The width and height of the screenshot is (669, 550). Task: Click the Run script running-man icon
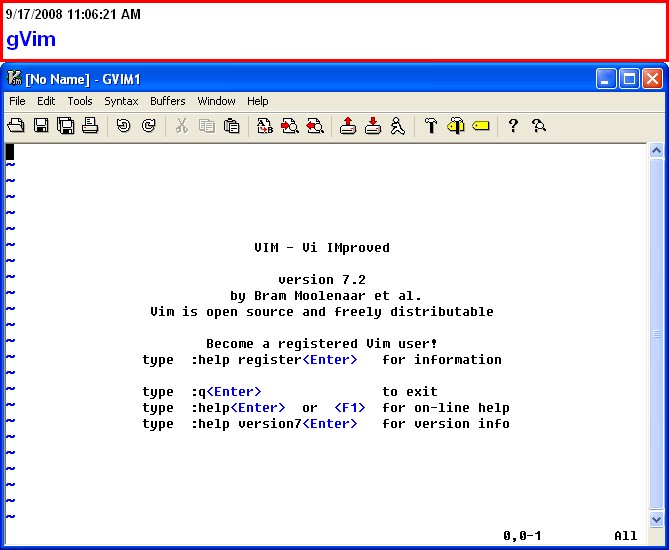[398, 126]
